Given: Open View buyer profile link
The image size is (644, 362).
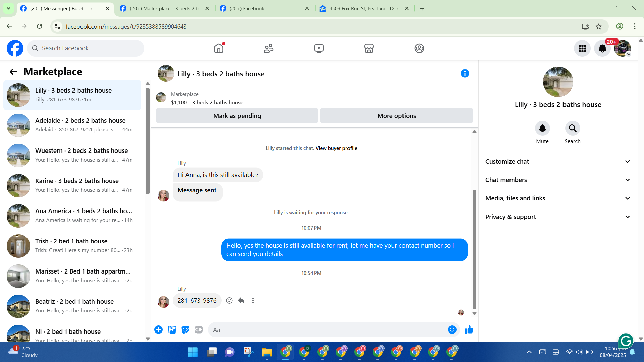Looking at the screenshot, I should pos(336,148).
